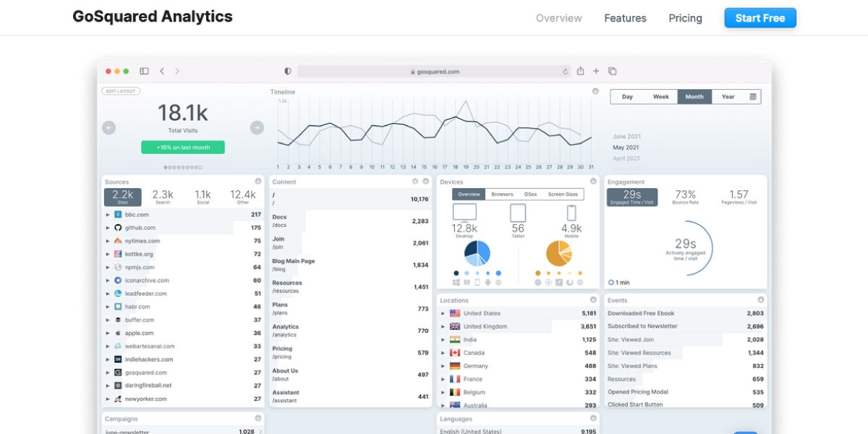Image resolution: width=868 pixels, height=434 pixels.
Task: Click the github.com octocat favicon
Action: click(118, 228)
